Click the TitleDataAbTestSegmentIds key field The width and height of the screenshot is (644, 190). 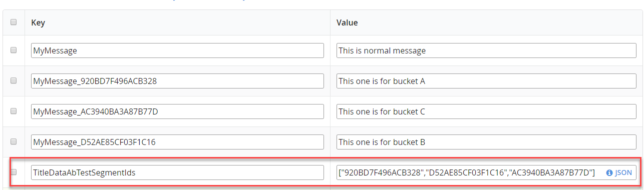(x=177, y=172)
